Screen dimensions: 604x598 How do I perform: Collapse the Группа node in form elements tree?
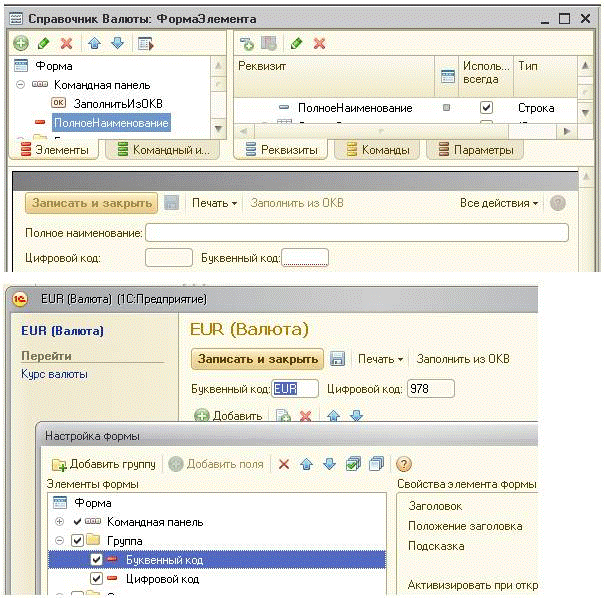pyautogui.click(x=61, y=541)
